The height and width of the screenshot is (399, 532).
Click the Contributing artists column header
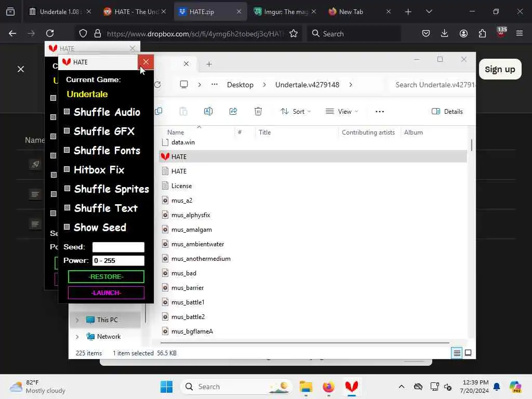(368, 132)
